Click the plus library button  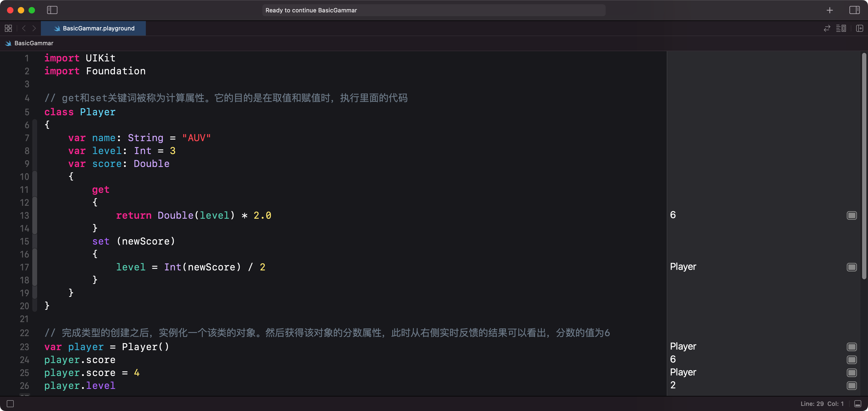(x=830, y=10)
